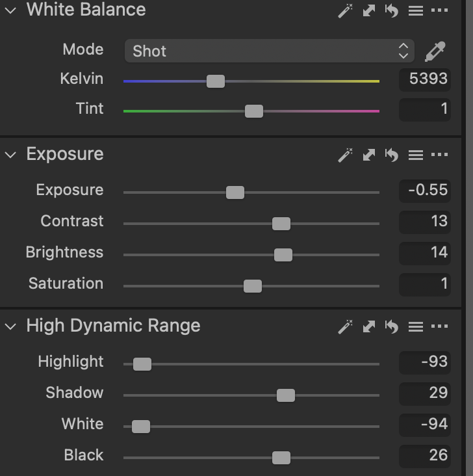Click the Highlight slider handle

[142, 364]
